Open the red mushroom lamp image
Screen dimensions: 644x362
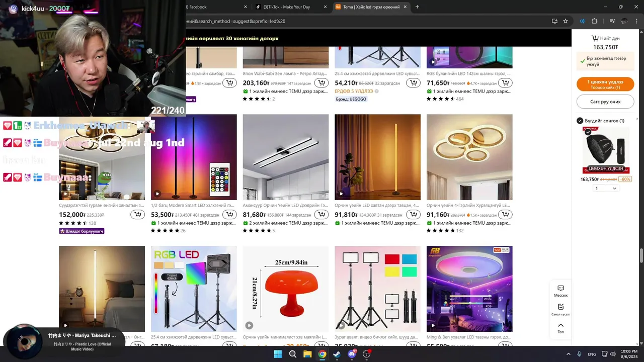[286, 289]
